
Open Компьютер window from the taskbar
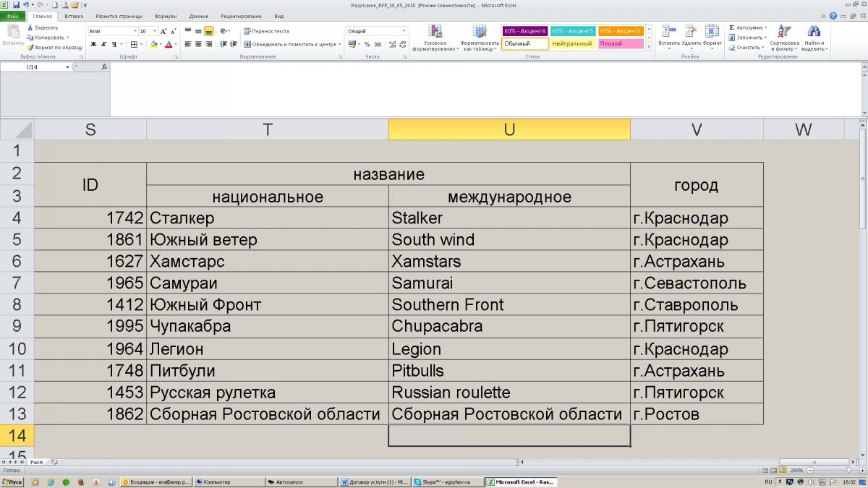[229, 481]
